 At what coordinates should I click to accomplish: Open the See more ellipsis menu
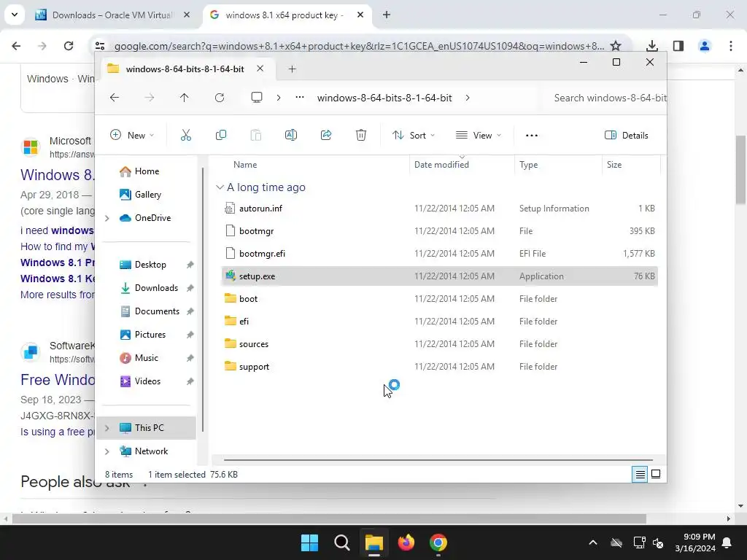[x=532, y=136]
